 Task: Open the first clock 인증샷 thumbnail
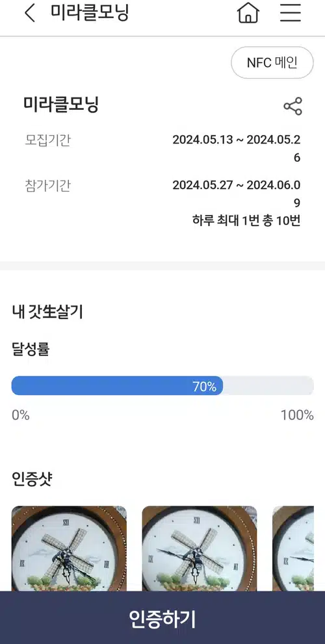tap(69, 548)
